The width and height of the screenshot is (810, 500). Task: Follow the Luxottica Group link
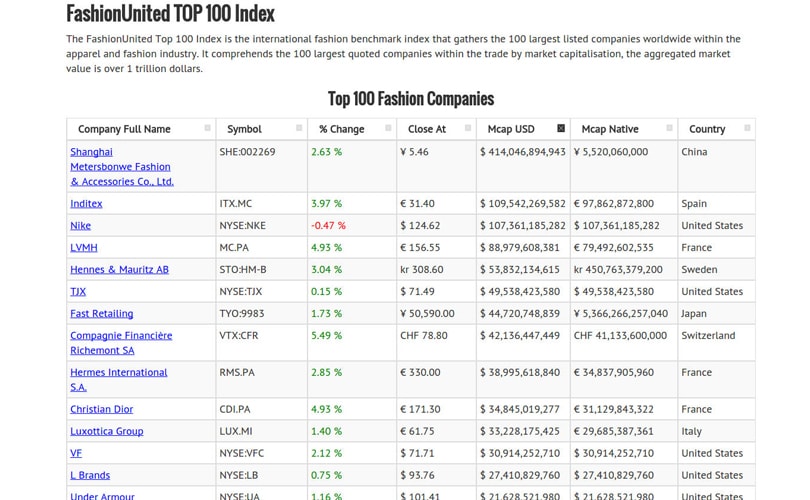click(x=106, y=431)
